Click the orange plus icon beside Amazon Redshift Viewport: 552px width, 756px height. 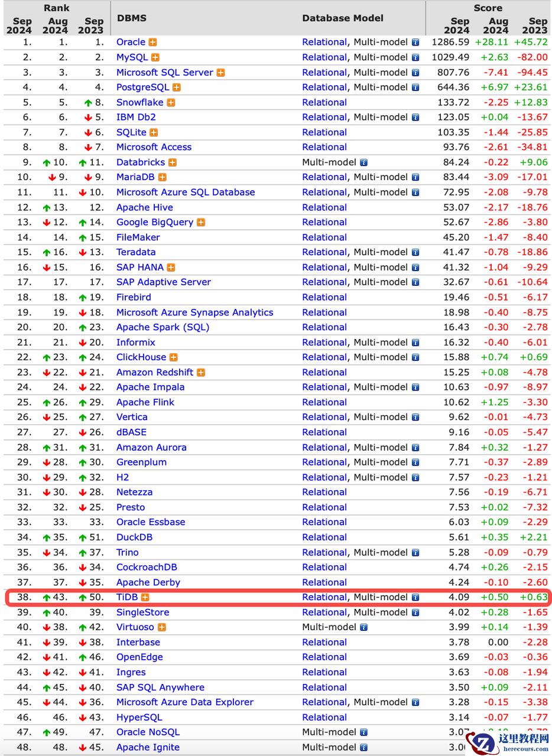tap(201, 373)
